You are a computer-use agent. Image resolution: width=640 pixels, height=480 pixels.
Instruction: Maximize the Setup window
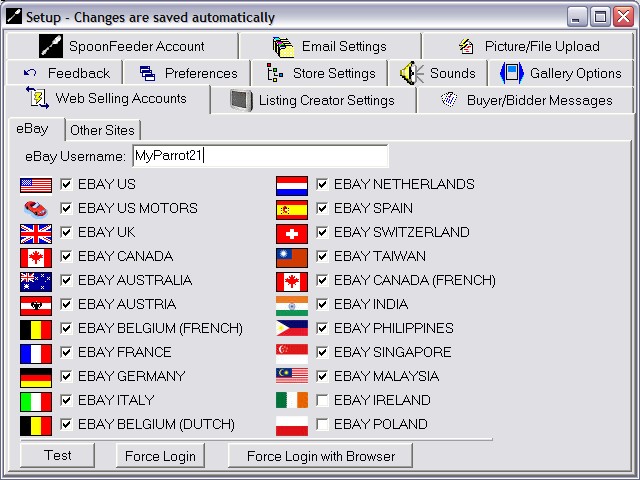600,17
